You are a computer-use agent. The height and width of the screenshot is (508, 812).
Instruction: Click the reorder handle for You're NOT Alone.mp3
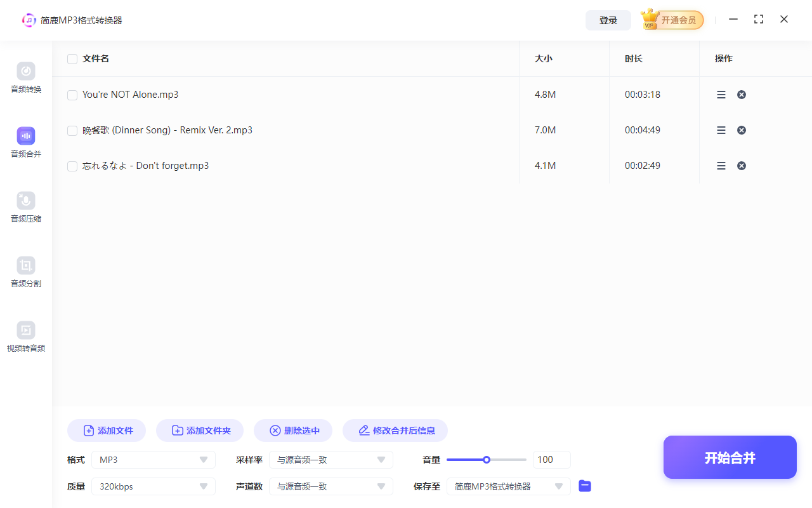click(721, 95)
